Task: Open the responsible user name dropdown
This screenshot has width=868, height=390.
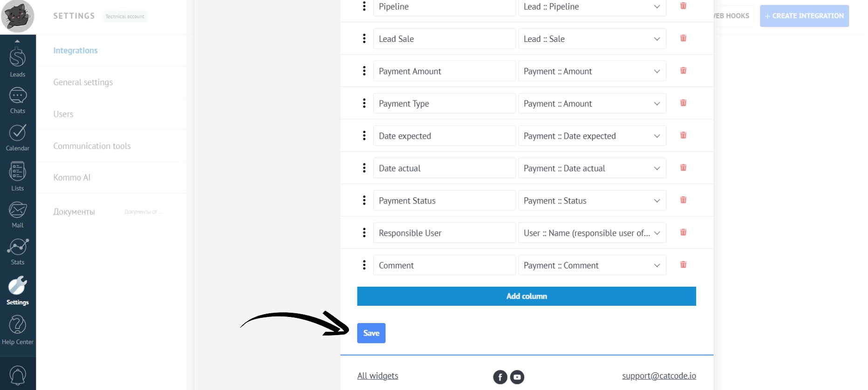Action: (x=592, y=233)
